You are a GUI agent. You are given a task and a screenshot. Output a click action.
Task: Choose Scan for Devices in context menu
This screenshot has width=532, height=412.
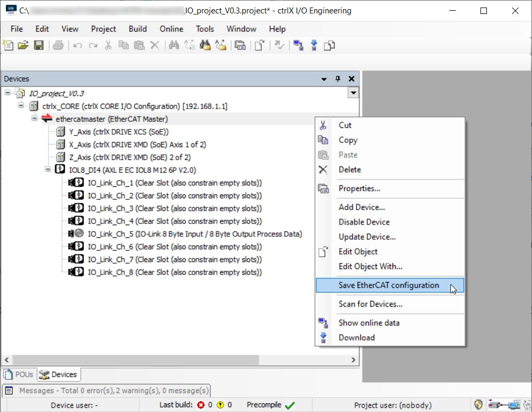[x=390, y=304]
